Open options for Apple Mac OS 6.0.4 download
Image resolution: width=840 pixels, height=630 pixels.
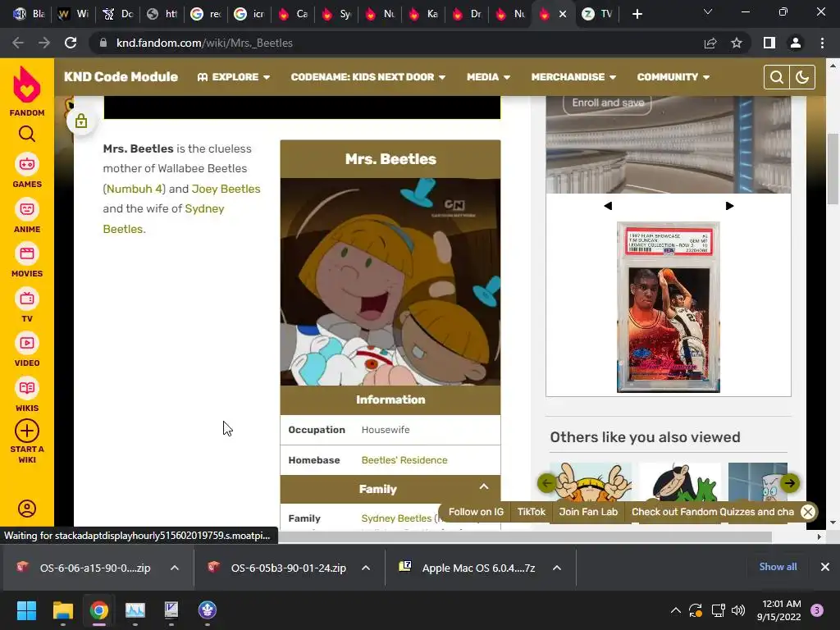click(x=557, y=568)
